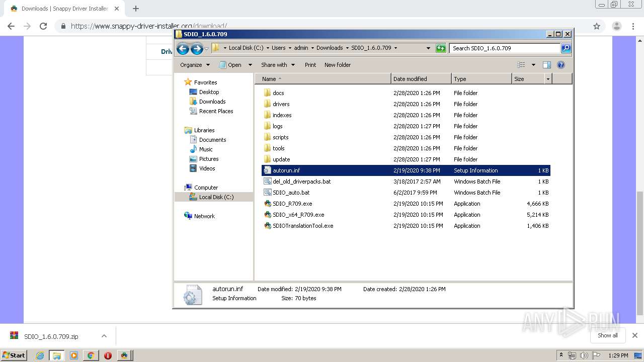Click the system clock showing 1:29 PM
The width and height of the screenshot is (644, 362).
618,355
